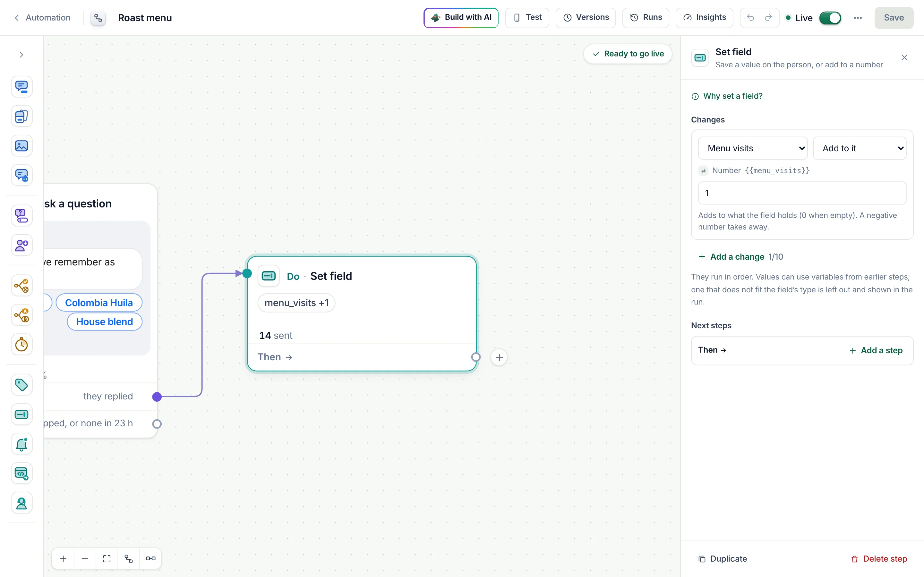Select the timer/delay step icon in sidebar
The image size is (924, 577).
coord(21,345)
